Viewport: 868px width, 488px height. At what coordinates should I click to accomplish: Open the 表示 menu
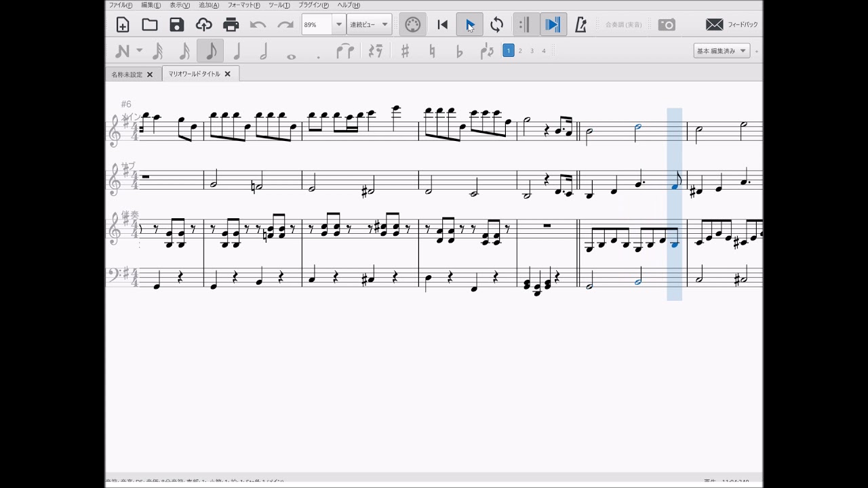[180, 5]
